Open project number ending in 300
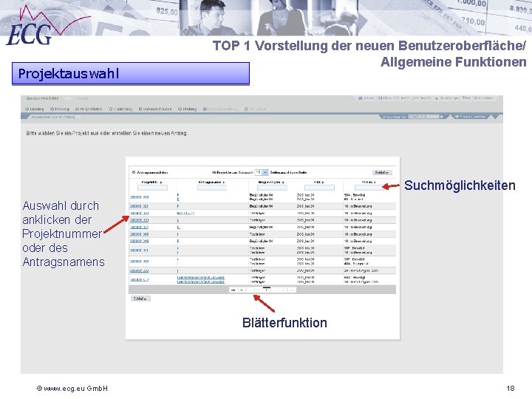 pos(139,197)
